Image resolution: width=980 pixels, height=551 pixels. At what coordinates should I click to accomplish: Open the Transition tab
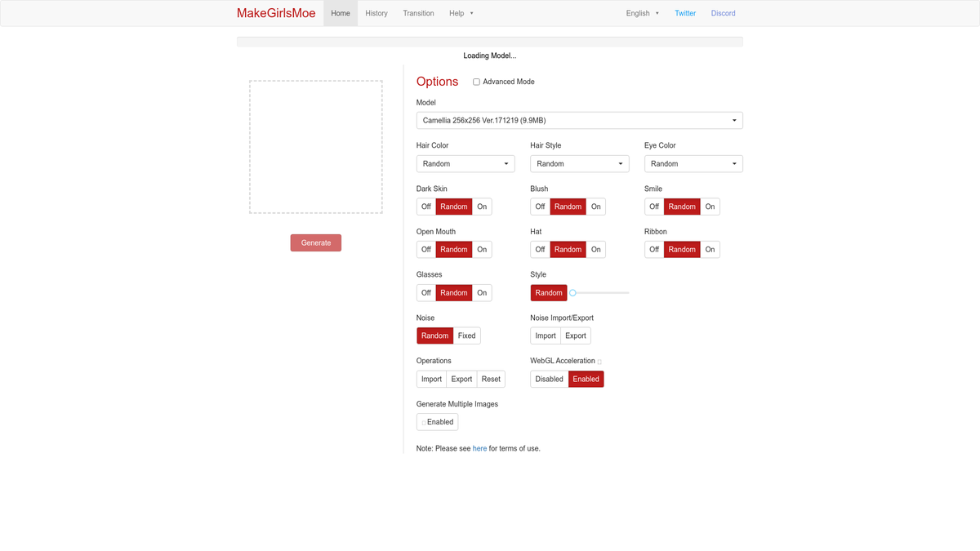pyautogui.click(x=418, y=13)
